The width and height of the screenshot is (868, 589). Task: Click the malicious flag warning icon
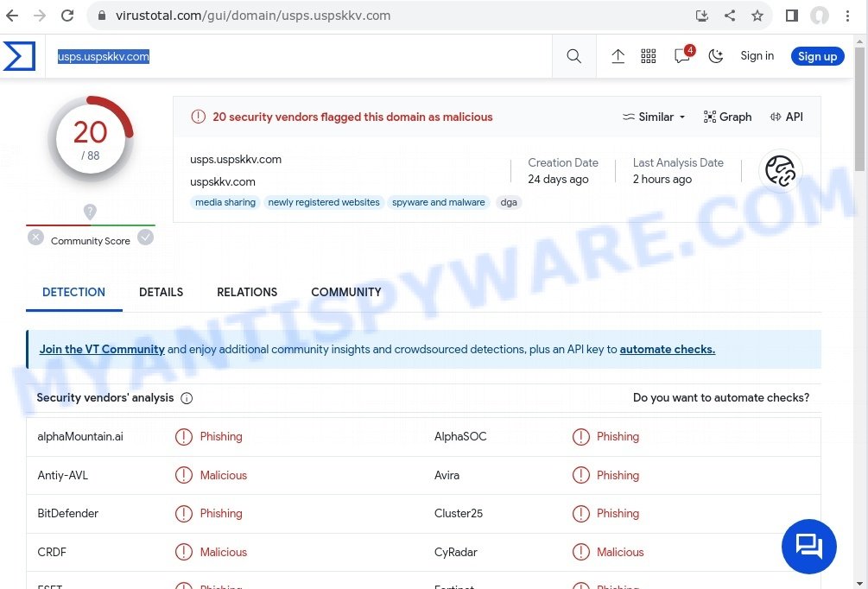click(x=198, y=117)
